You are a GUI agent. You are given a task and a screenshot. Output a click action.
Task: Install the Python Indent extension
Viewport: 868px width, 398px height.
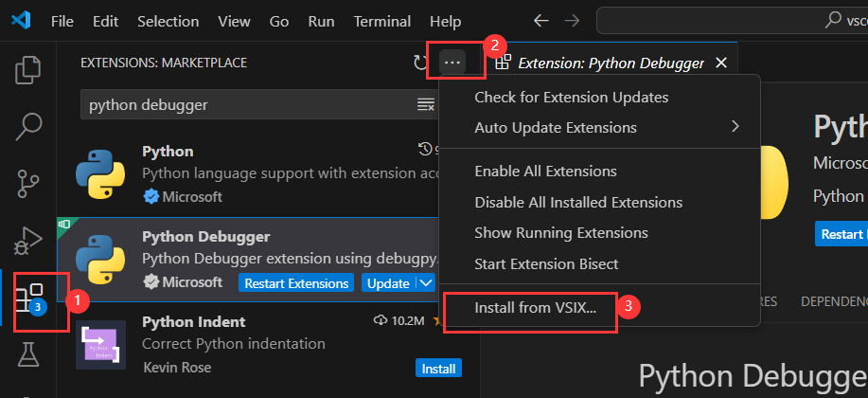click(438, 368)
